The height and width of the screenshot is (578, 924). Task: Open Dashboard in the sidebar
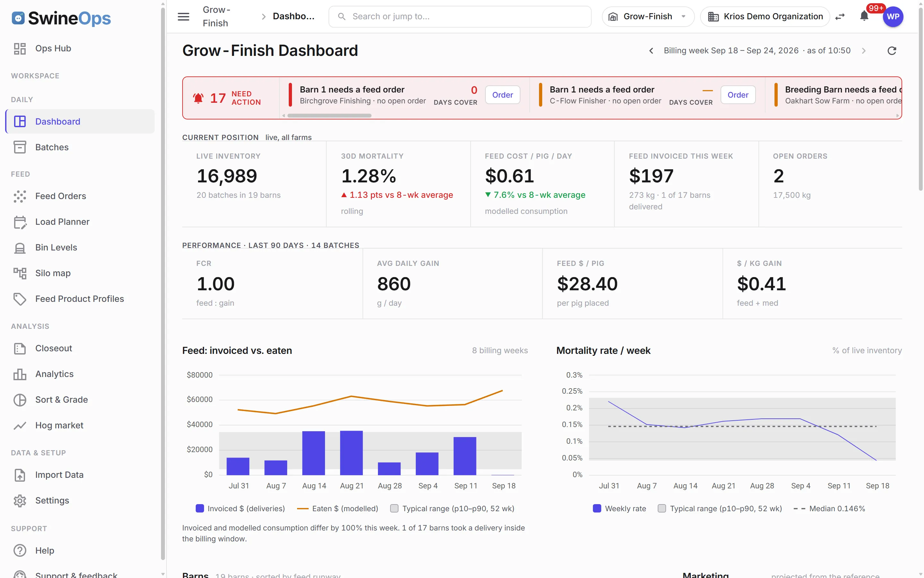(x=80, y=122)
